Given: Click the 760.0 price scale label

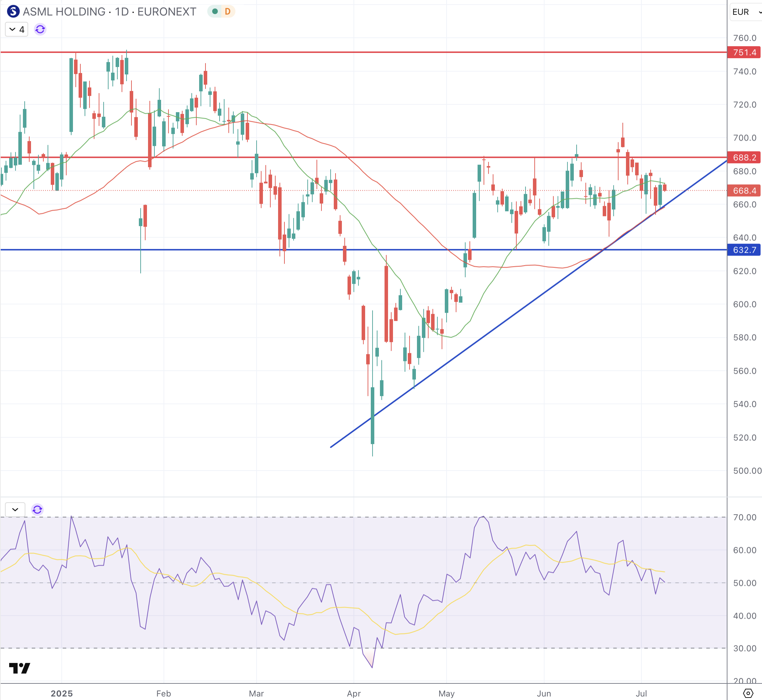Looking at the screenshot, I should (745, 38).
